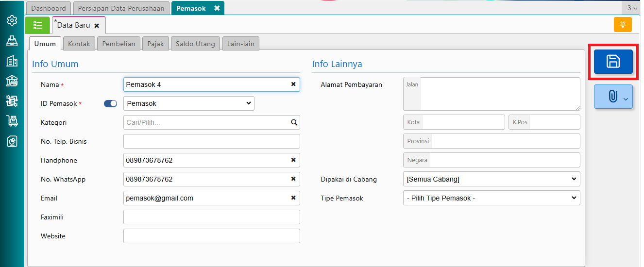Clear the Handphone field value

coord(293,160)
